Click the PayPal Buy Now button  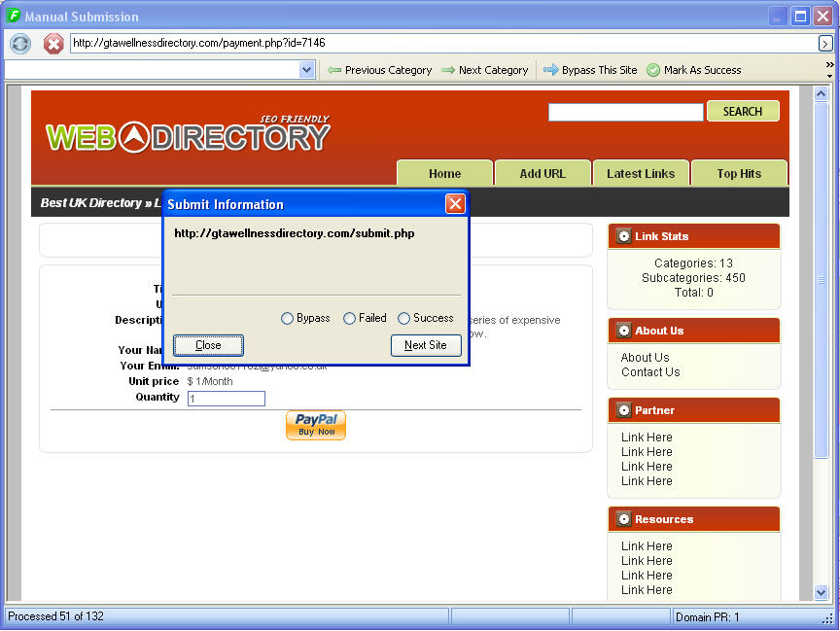click(x=316, y=425)
